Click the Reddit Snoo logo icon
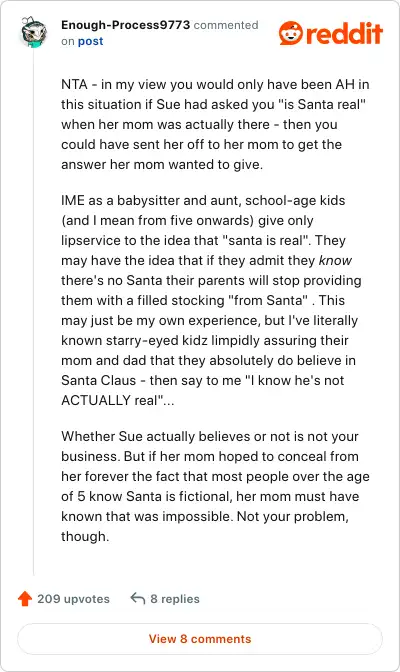The image size is (400, 672). click(x=291, y=33)
